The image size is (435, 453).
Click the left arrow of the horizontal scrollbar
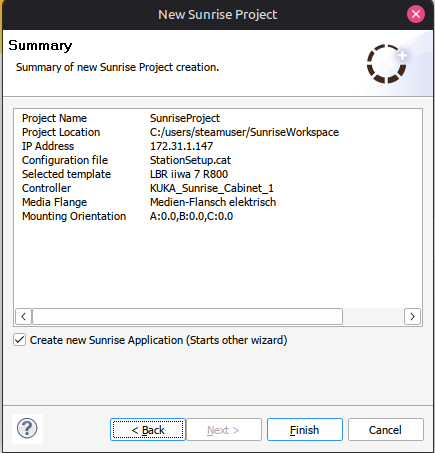(x=23, y=316)
